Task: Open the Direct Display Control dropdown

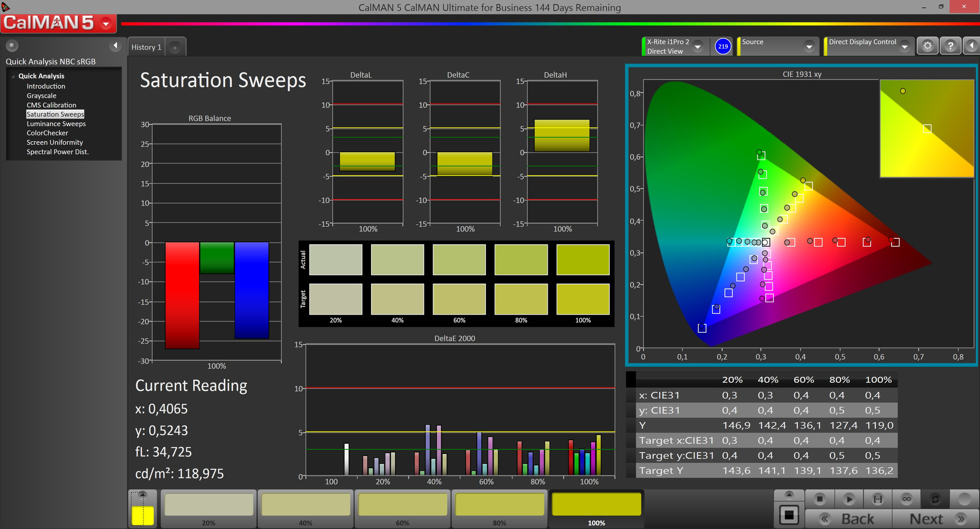Action: click(904, 46)
